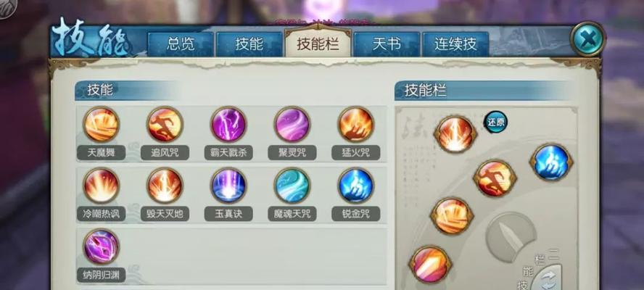
Task: Click the 还原 reset button
Action: [495, 122]
